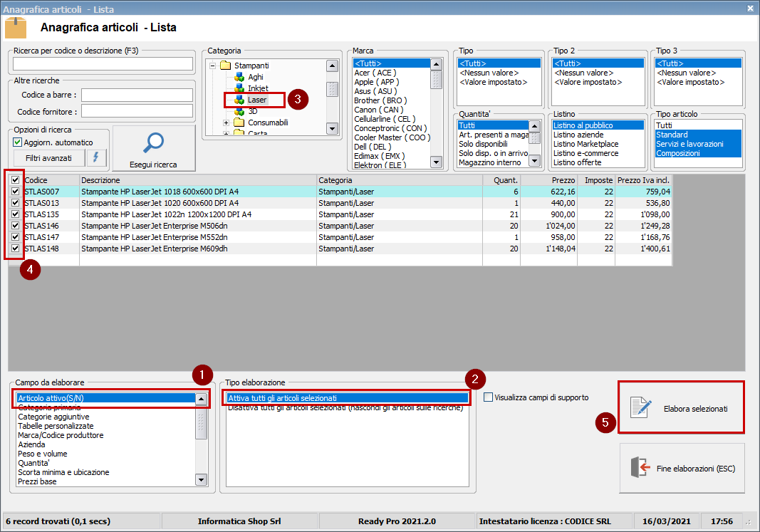Select Categorie aggiuntive field to process
This screenshot has width=760, height=532.
(x=105, y=417)
